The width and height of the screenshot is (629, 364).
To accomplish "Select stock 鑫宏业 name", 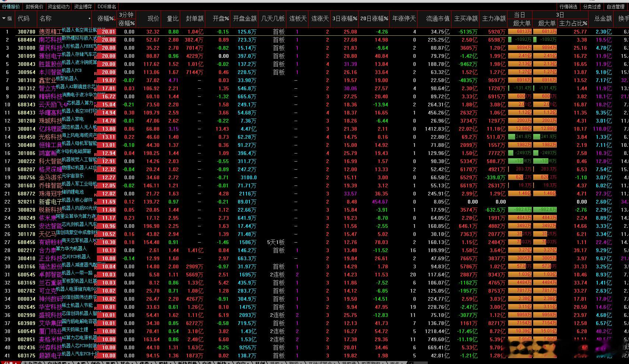I will coord(47,81).
